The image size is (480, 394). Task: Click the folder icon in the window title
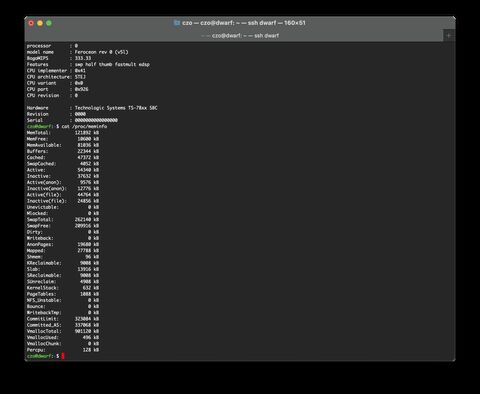click(177, 23)
